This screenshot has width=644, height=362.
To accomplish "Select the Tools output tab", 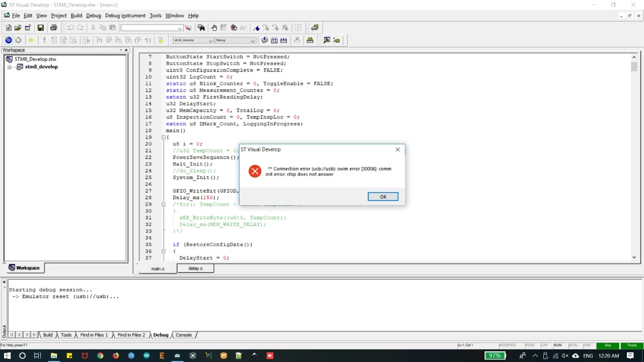I will [66, 335].
